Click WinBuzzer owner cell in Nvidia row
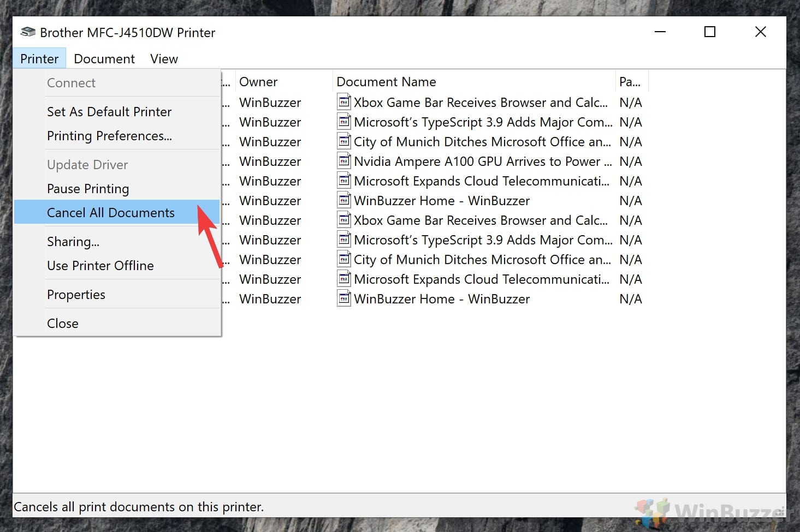The image size is (800, 532). (x=270, y=161)
